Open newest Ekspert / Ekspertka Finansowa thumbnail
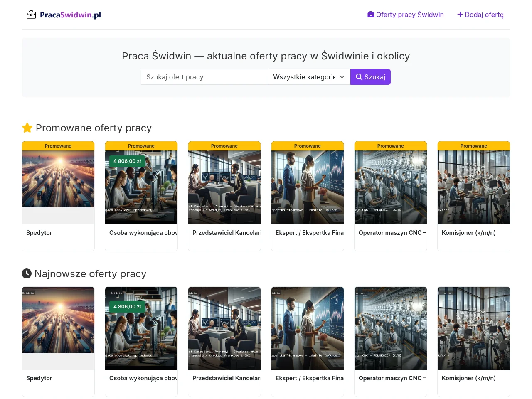The width and height of the screenshot is (532, 399). pos(308,328)
